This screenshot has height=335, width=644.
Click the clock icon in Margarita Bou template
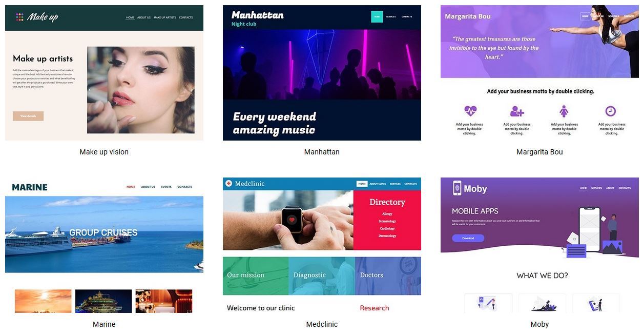click(x=611, y=111)
